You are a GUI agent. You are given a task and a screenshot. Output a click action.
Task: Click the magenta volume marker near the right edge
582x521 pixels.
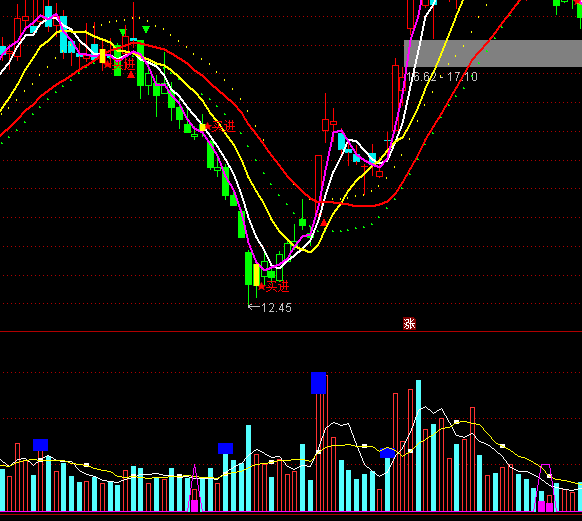546,506
